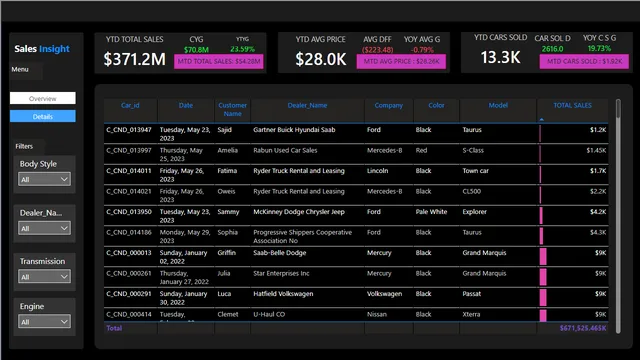The width and height of the screenshot is (640, 360).
Task: Click customer name Amelia
Action: tap(227, 150)
